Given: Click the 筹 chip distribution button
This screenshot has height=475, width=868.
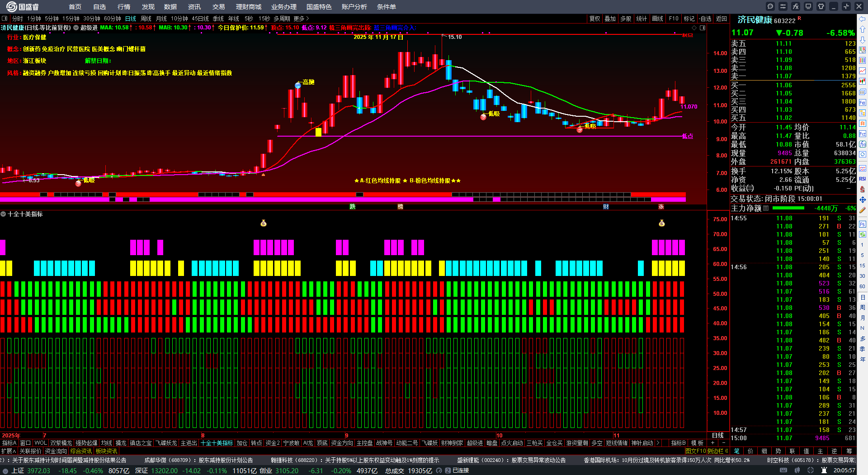Looking at the screenshot, I should coord(850,451).
